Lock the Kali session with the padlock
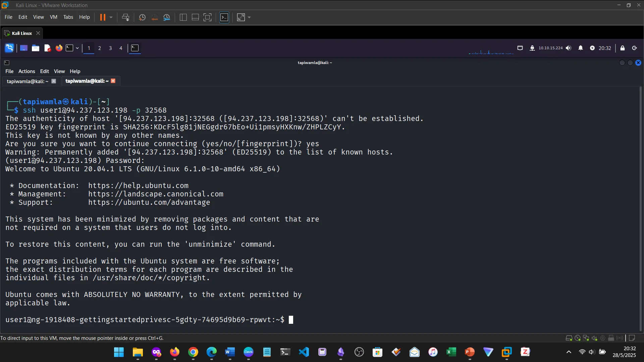 click(x=623, y=48)
